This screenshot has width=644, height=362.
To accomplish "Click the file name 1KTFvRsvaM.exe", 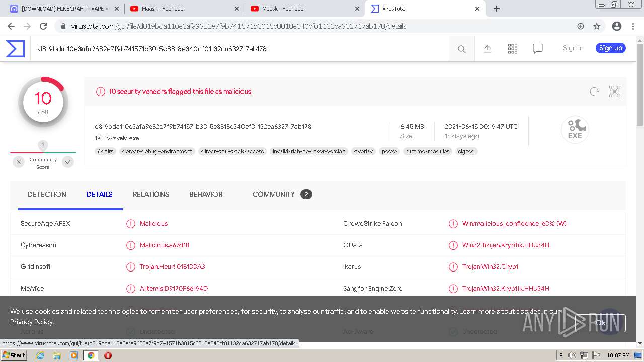I will click(117, 138).
